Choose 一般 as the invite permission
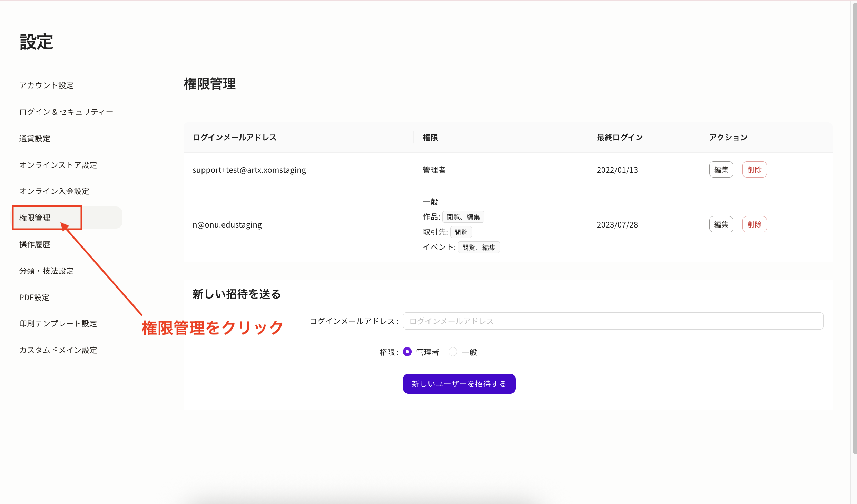 click(452, 352)
